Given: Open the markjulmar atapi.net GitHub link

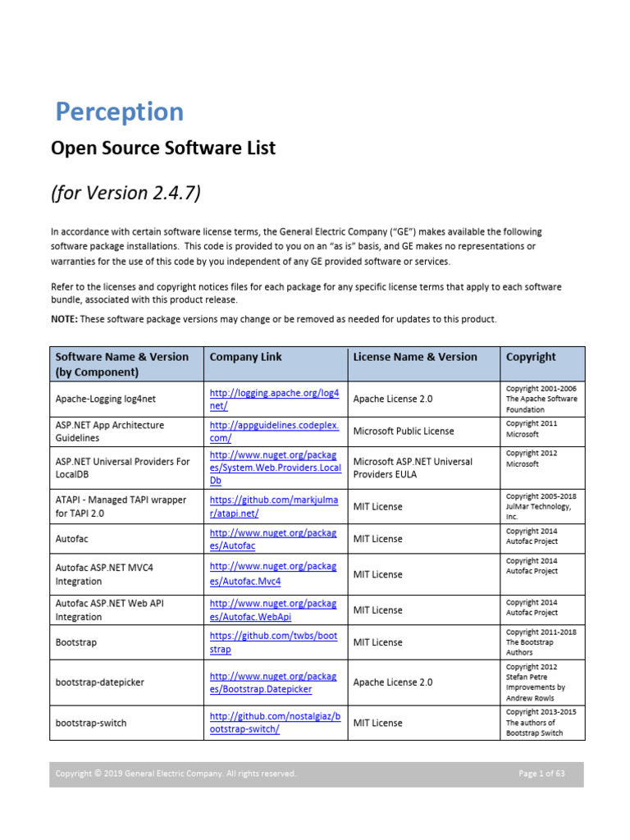Looking at the screenshot, I should tap(274, 506).
